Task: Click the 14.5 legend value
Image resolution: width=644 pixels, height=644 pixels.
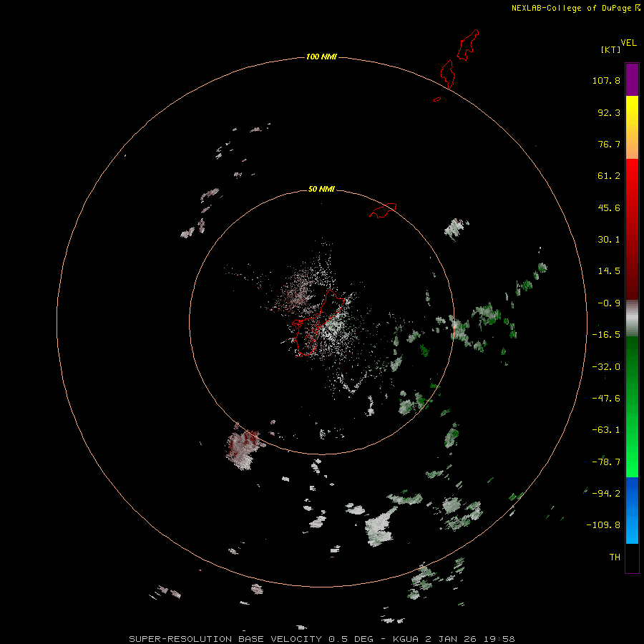Action: [x=609, y=271]
